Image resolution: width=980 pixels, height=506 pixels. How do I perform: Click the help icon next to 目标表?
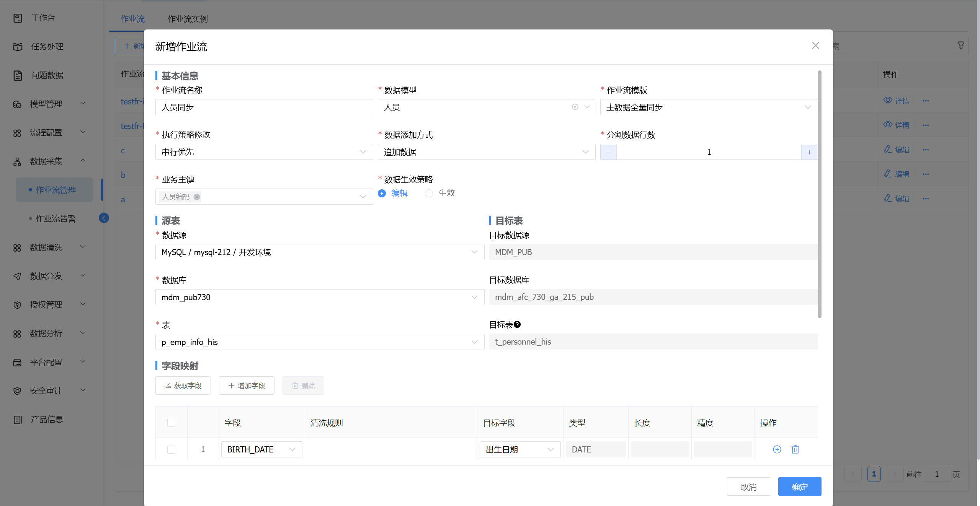tap(517, 325)
